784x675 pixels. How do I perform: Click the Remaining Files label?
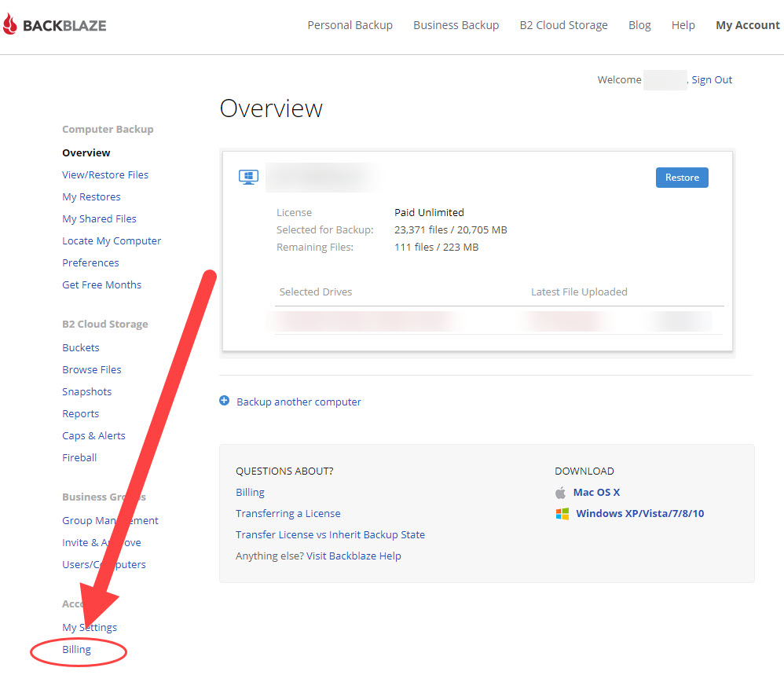pyautogui.click(x=315, y=248)
